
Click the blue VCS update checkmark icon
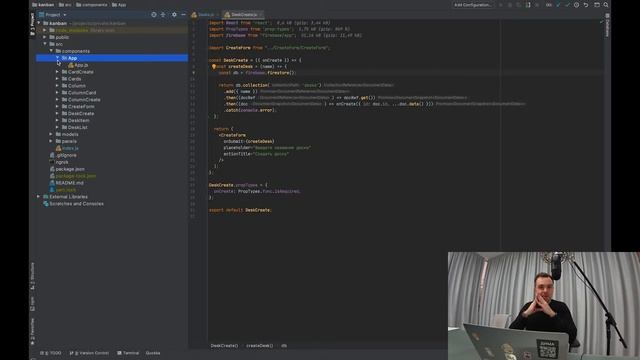pos(558,5)
